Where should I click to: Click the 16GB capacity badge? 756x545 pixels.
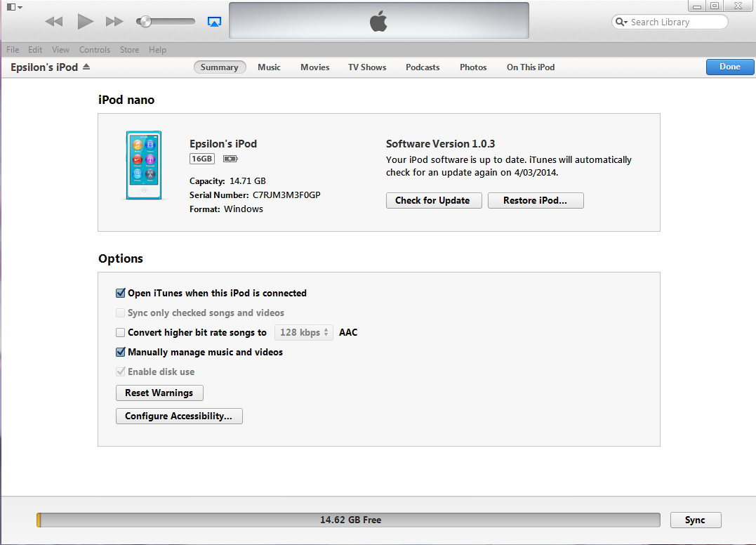click(202, 159)
